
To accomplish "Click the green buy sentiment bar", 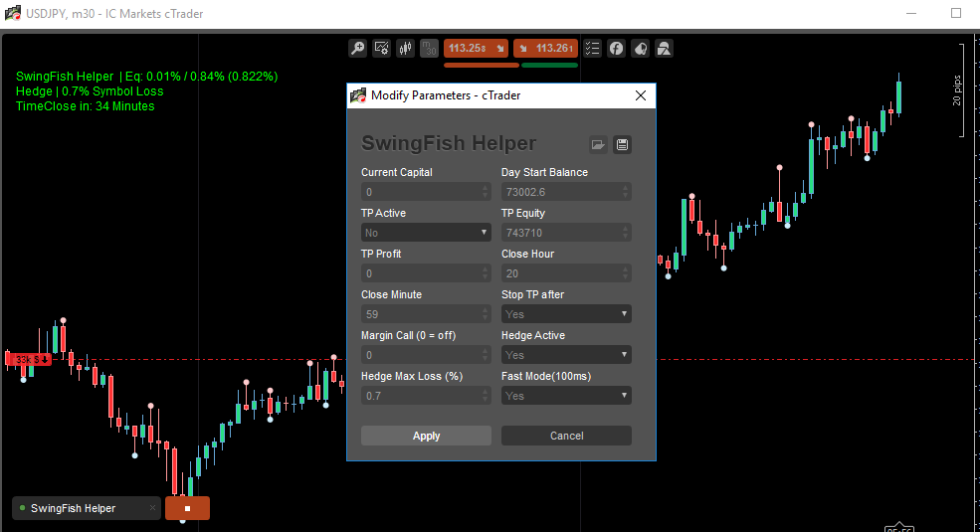I will 549,65.
